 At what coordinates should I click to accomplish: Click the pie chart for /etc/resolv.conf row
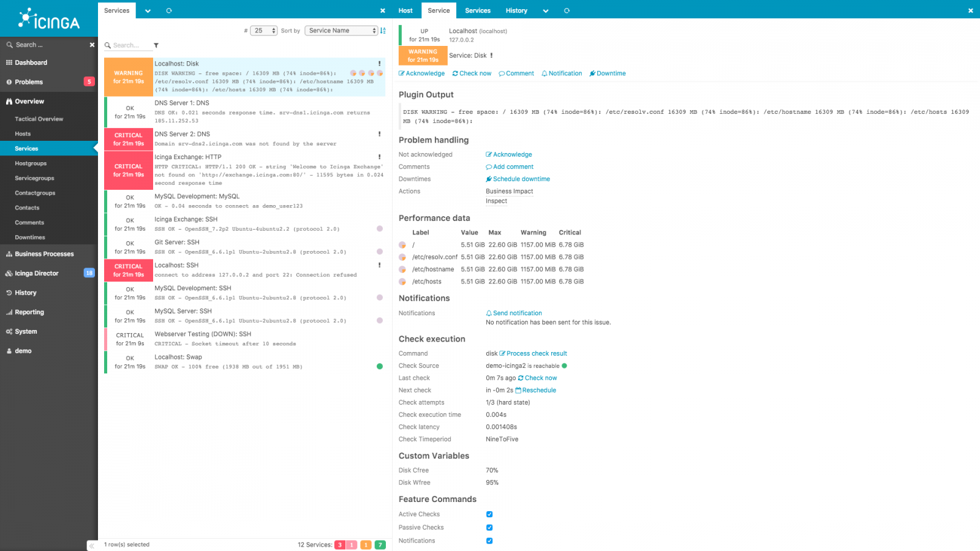coord(402,257)
